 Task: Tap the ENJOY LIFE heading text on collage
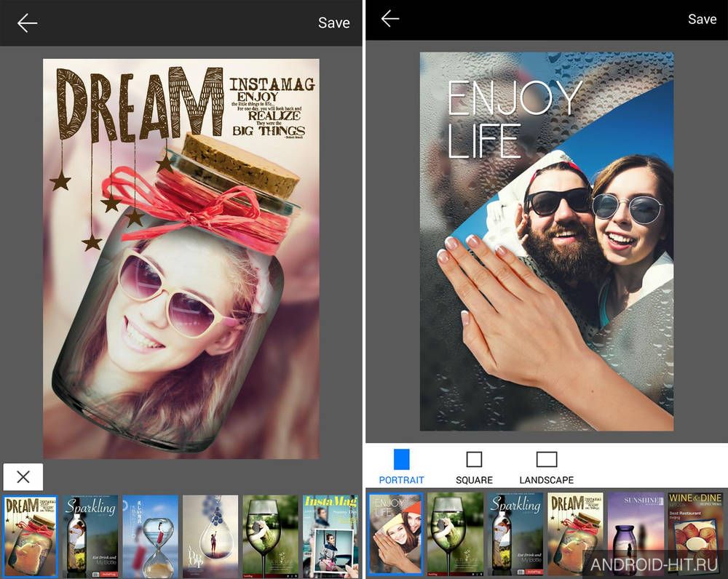coord(515,119)
